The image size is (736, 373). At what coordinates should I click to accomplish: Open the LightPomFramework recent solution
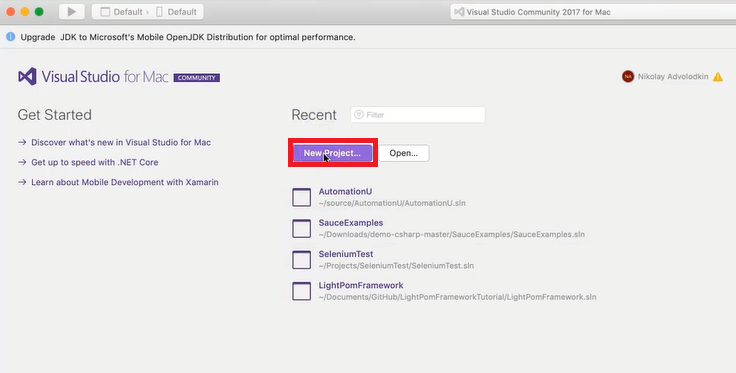point(444,291)
